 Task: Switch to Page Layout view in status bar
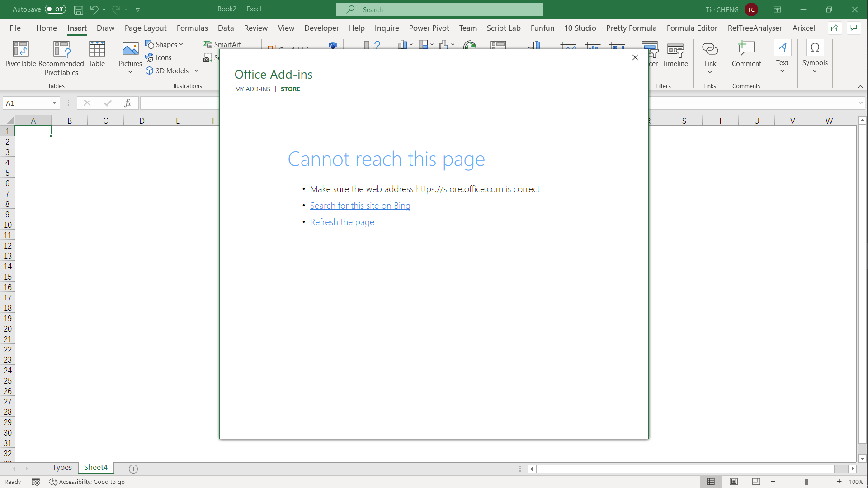pyautogui.click(x=734, y=482)
